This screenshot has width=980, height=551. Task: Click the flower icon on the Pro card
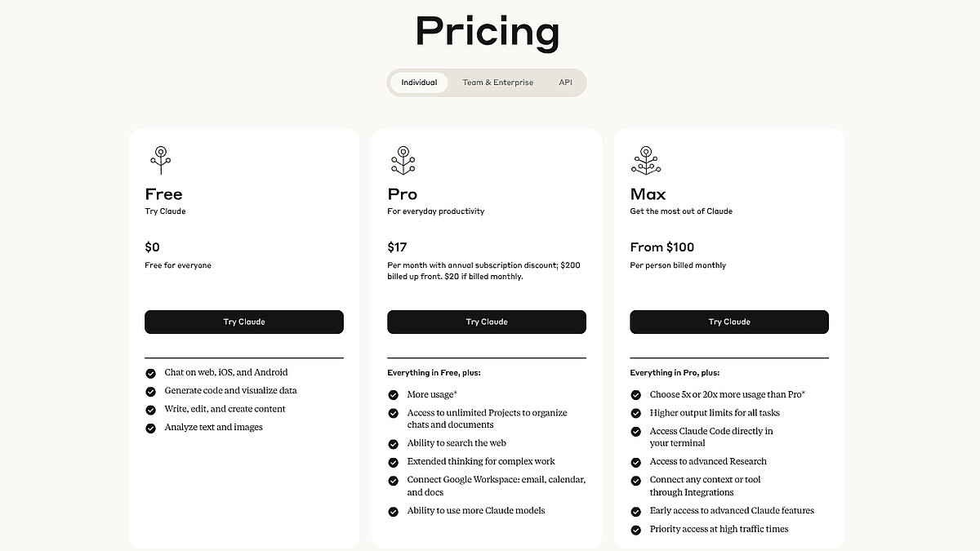pos(403,160)
